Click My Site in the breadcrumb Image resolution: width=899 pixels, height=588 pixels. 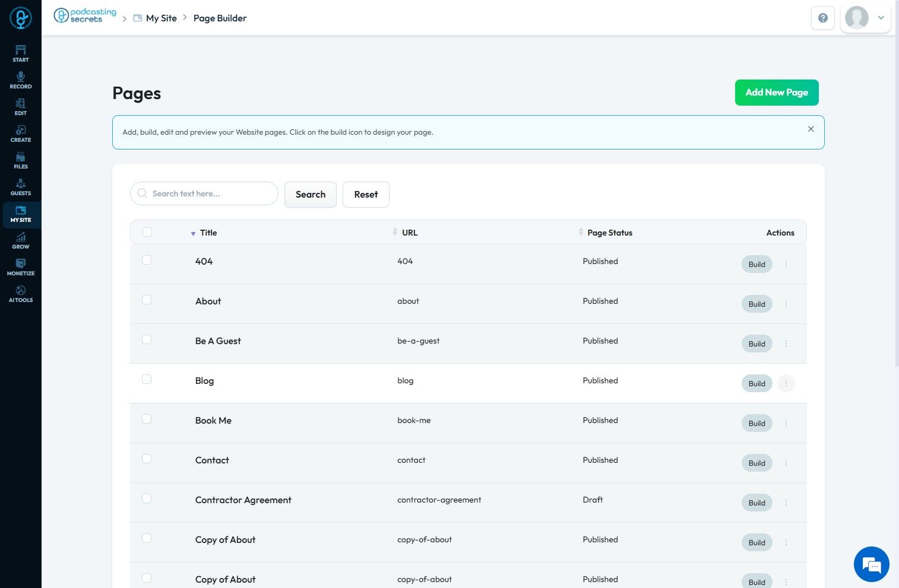point(161,18)
